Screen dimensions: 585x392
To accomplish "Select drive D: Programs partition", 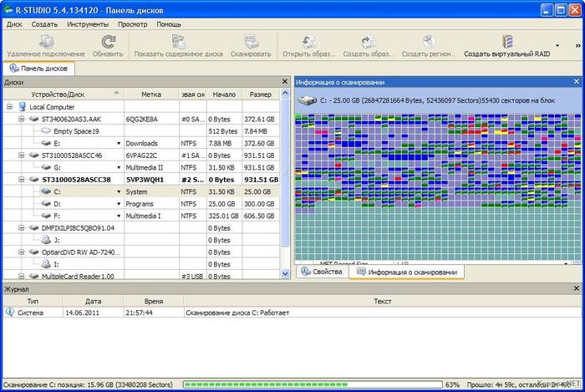I will click(x=84, y=203).
